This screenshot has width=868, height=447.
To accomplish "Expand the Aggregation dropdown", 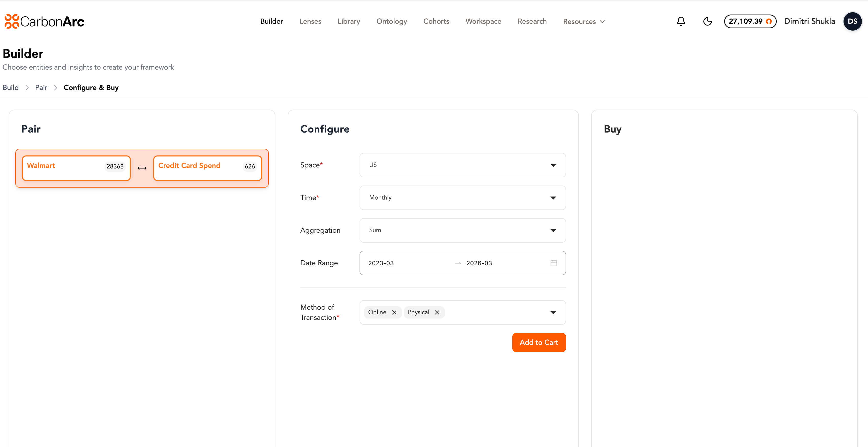I will pos(553,230).
